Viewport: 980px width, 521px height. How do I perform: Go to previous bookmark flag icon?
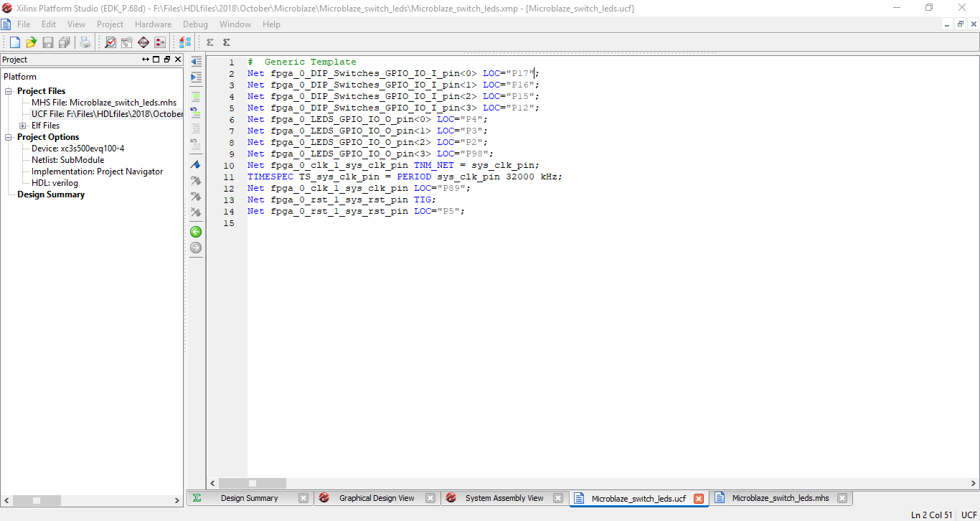point(196,197)
